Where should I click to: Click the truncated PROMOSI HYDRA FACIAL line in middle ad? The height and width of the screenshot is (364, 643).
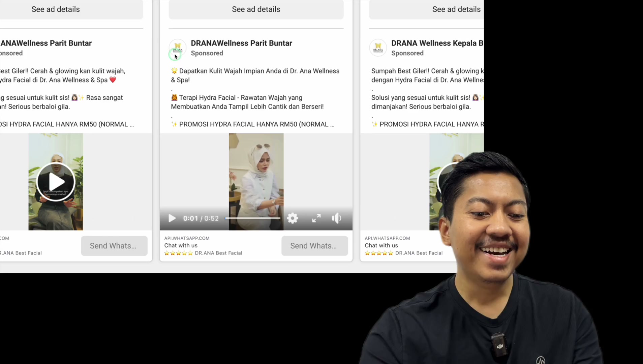tap(253, 124)
